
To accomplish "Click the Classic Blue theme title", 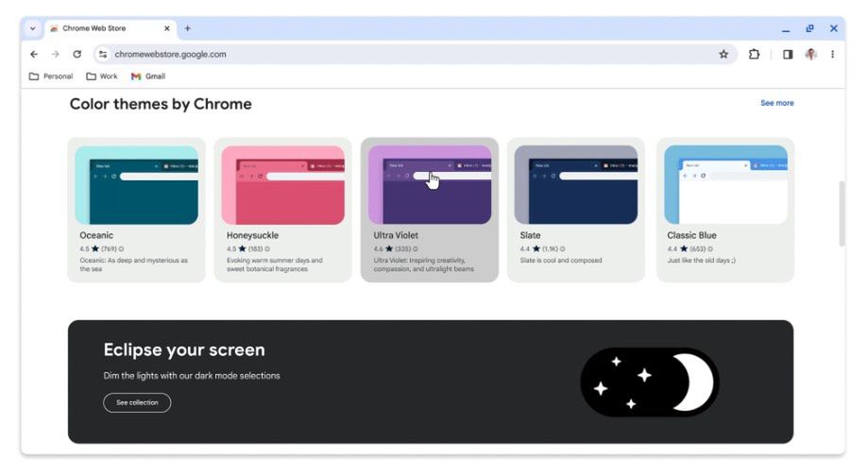I will 691,235.
